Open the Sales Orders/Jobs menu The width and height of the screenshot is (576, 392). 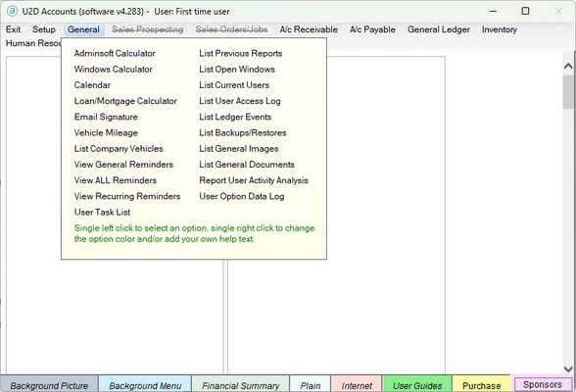pyautogui.click(x=231, y=29)
